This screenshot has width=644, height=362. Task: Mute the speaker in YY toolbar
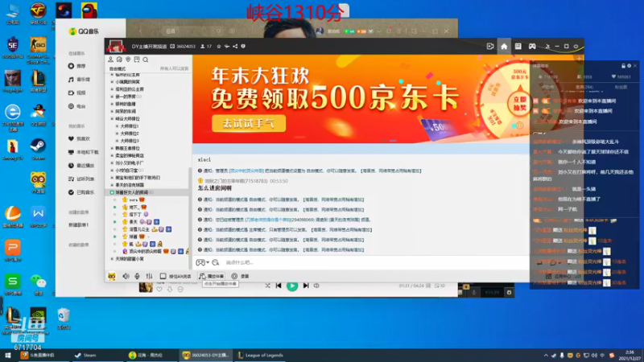point(126,276)
